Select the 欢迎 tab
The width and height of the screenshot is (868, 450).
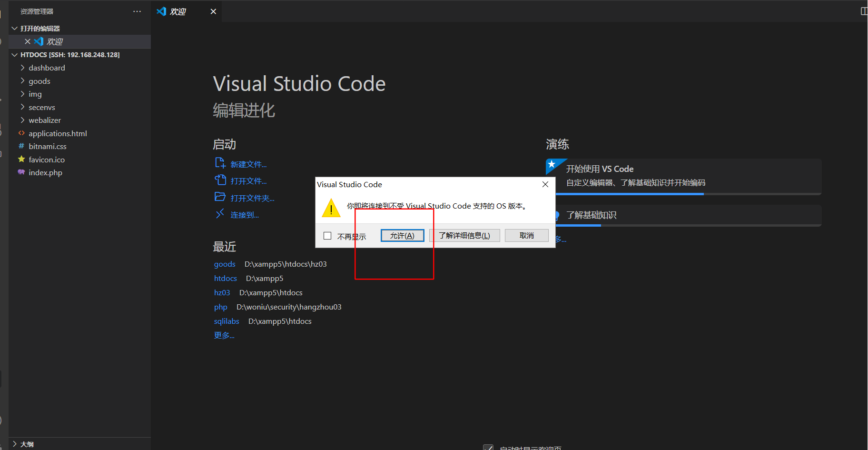click(187, 11)
